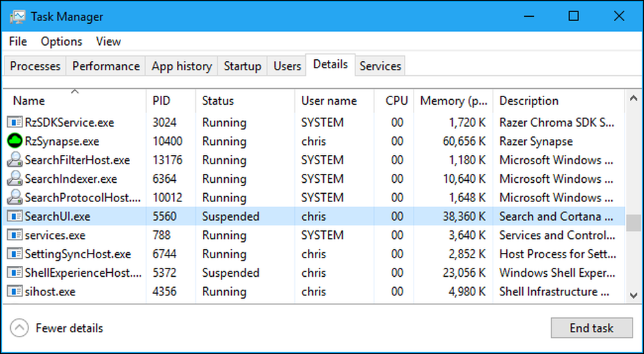Select the SearchIndexer.exe process name
Viewport: 644px width, 354px height.
tap(71, 179)
